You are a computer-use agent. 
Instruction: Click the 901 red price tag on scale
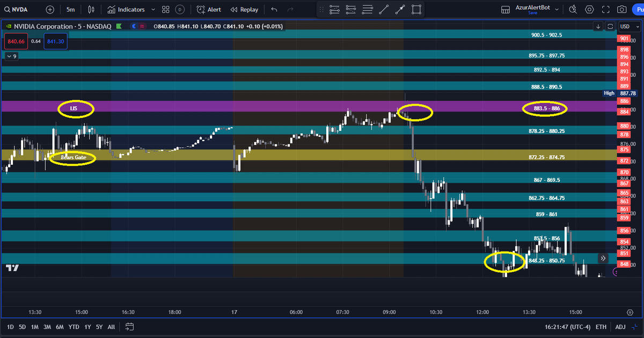[624, 39]
